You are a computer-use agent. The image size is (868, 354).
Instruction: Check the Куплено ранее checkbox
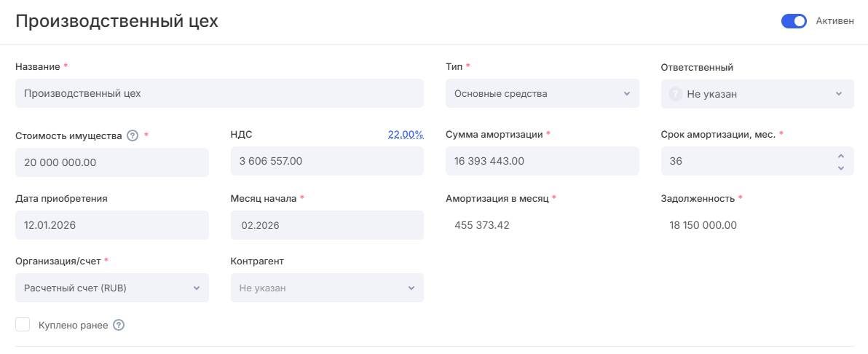(23, 325)
